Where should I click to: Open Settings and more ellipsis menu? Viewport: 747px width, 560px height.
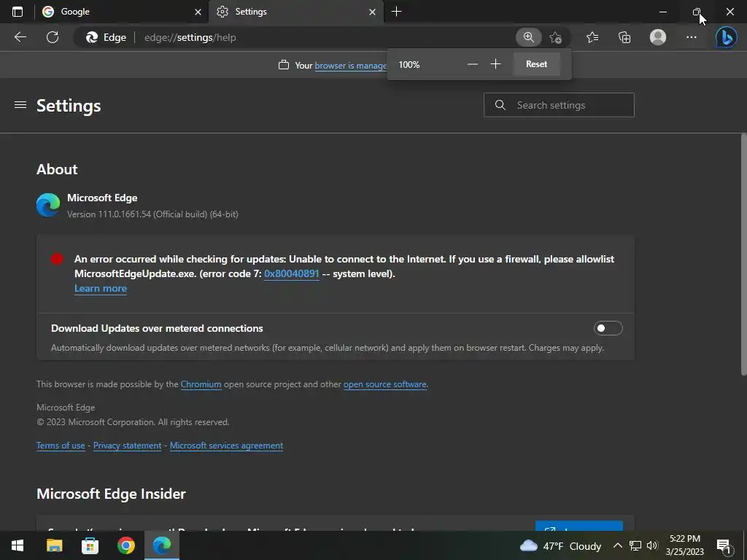[x=692, y=37]
